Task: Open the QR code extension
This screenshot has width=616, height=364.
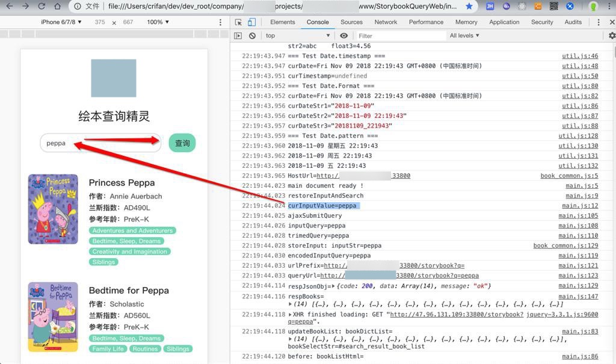Action: 554,6
